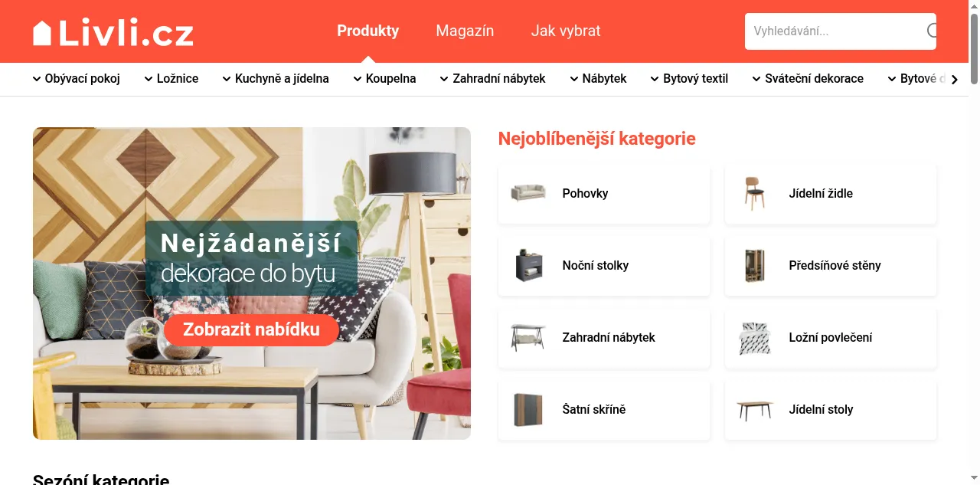
Task: Click the Zahradní nábytek swing icon
Action: coord(528,337)
